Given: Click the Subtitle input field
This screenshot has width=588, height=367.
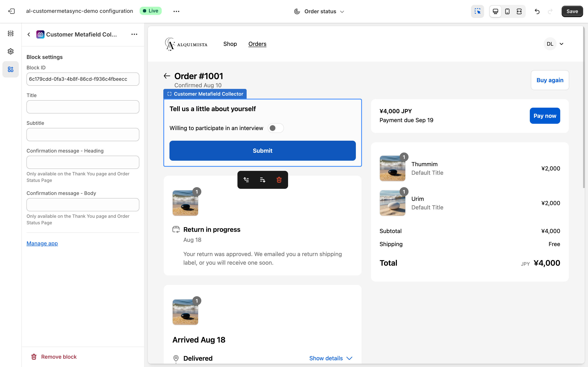Looking at the screenshot, I should coord(83,135).
